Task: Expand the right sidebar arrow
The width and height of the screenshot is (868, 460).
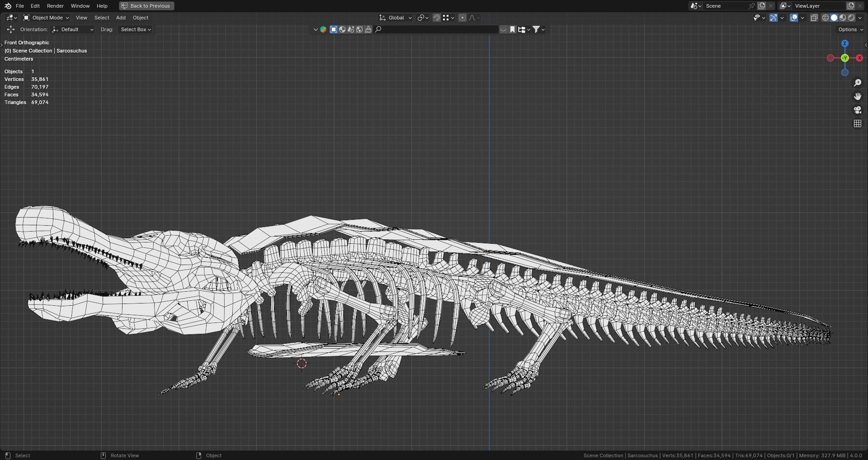Action: [865, 44]
